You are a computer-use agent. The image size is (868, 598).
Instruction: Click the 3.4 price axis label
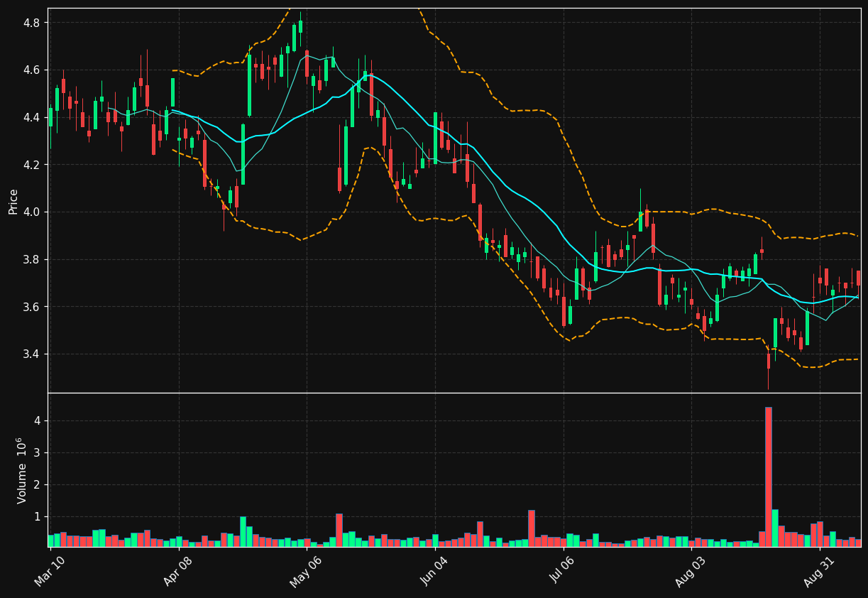click(x=32, y=354)
